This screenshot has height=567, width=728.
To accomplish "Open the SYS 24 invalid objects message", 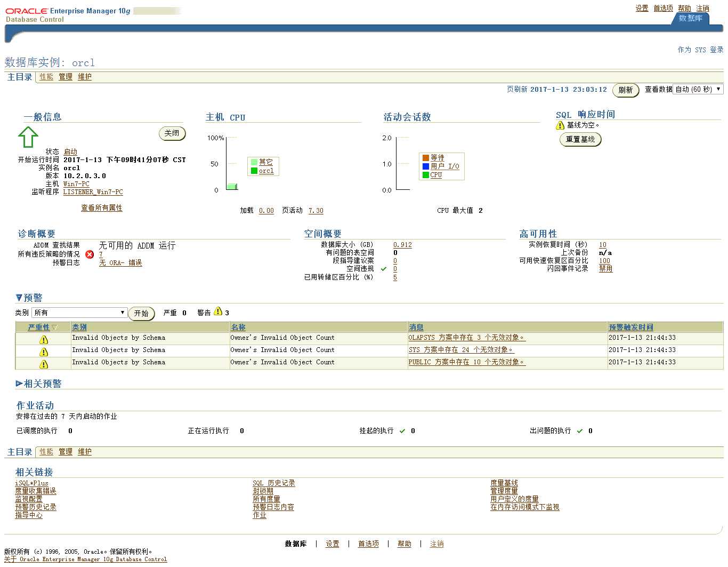I will click(x=461, y=350).
